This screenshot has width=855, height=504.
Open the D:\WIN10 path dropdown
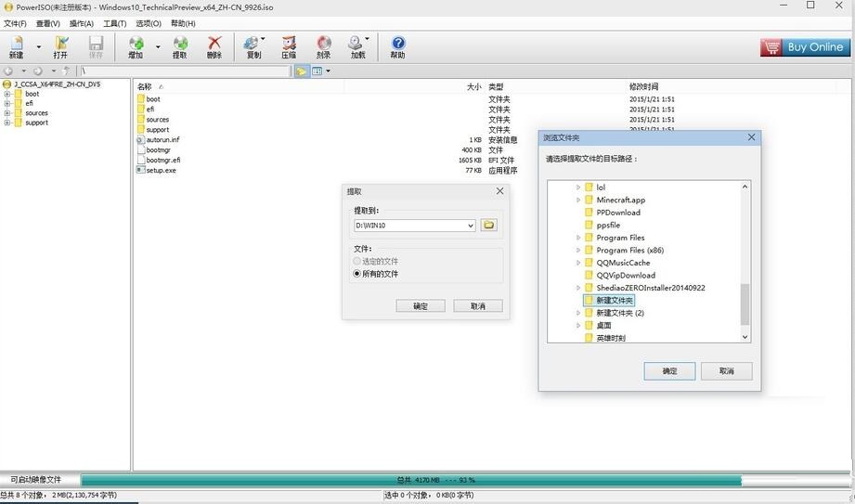click(471, 226)
